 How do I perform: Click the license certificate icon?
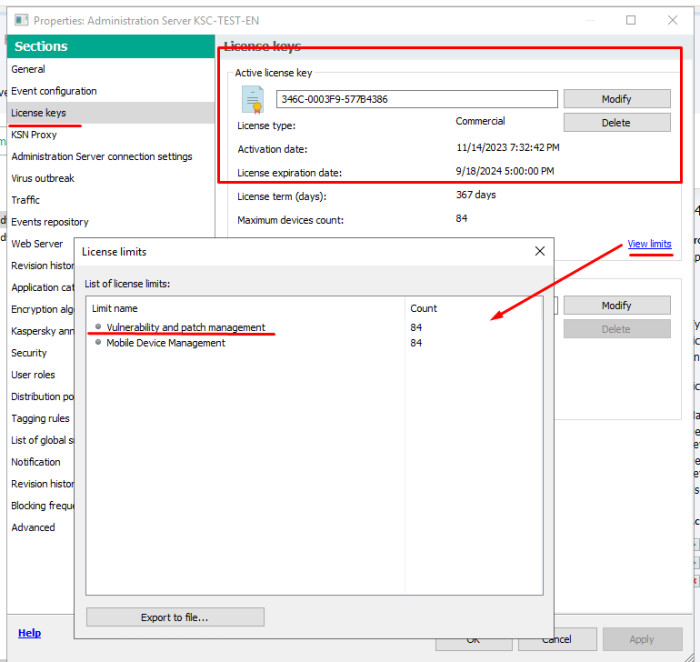(x=253, y=99)
